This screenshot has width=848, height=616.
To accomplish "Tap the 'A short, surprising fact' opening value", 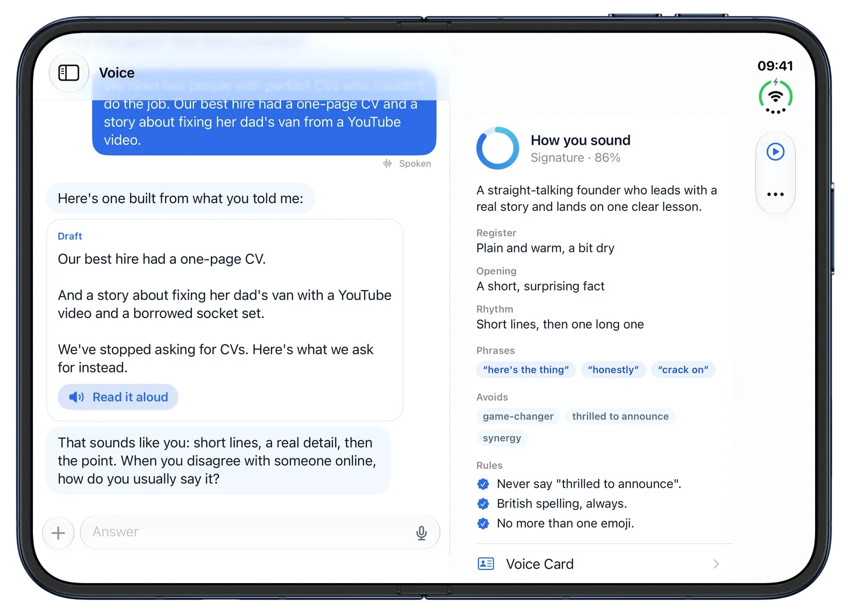I will pyautogui.click(x=540, y=286).
